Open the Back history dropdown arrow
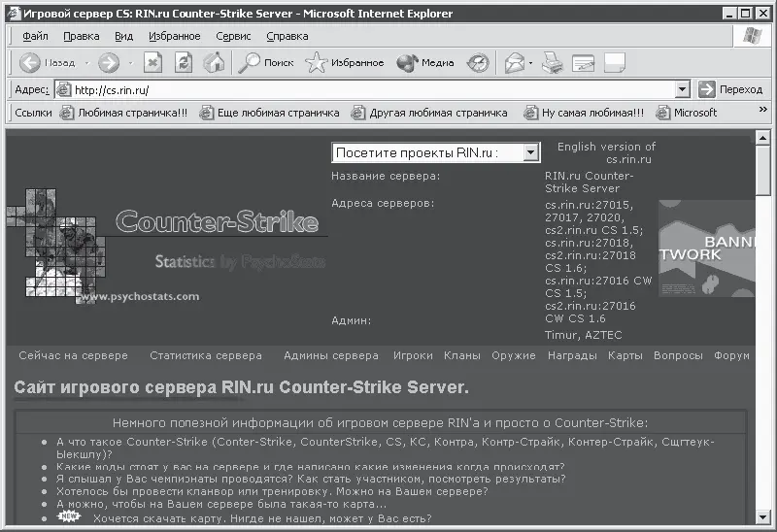The image size is (777, 532). (x=86, y=63)
